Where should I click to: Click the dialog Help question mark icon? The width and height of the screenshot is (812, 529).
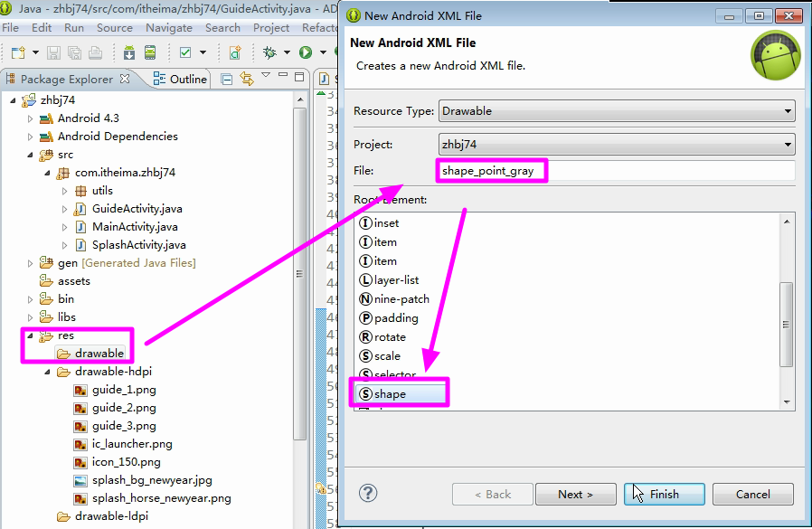tap(368, 493)
